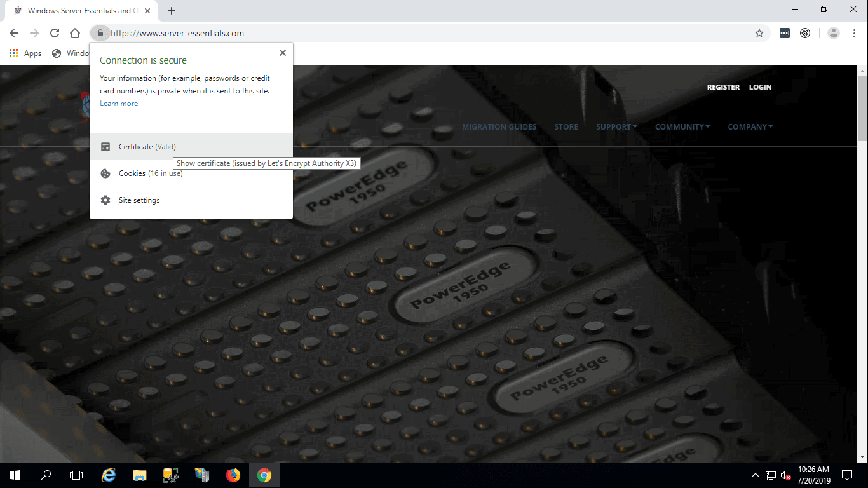Expand the SUPPORT dropdown

coord(616,127)
